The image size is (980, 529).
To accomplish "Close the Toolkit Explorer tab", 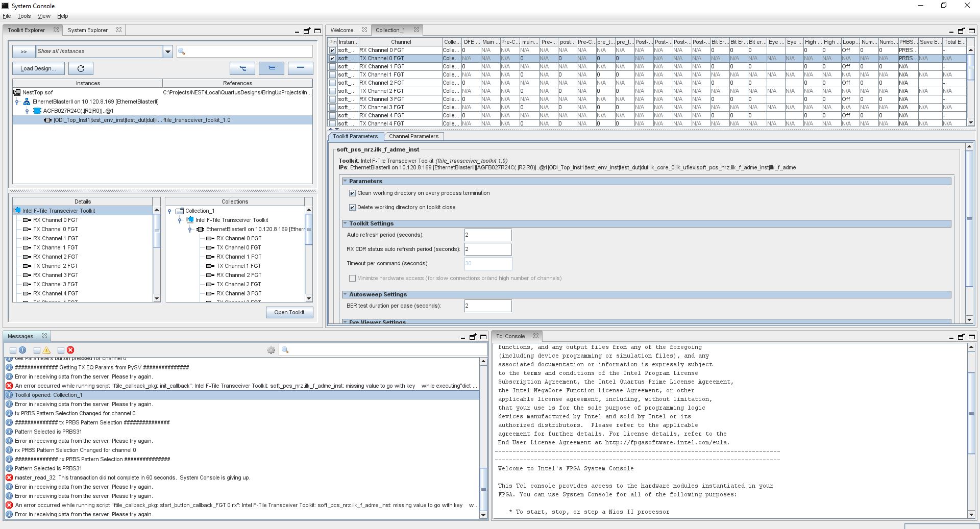I will tap(56, 30).
